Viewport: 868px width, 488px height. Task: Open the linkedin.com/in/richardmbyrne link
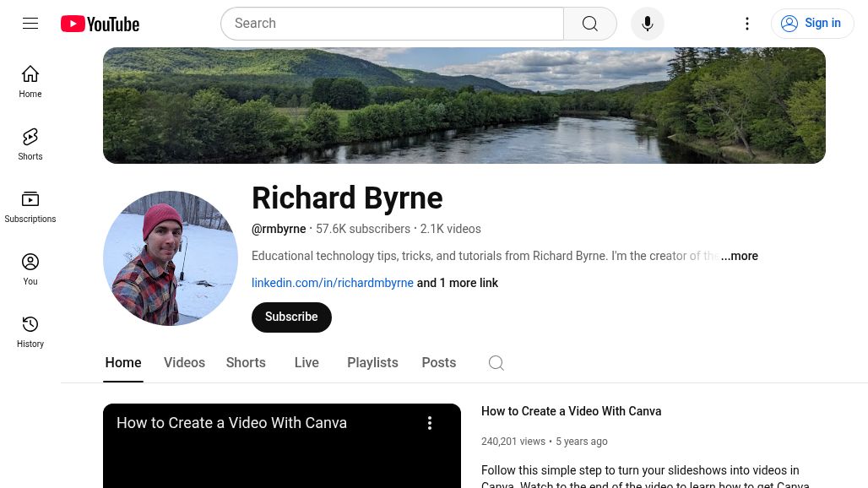point(333,283)
